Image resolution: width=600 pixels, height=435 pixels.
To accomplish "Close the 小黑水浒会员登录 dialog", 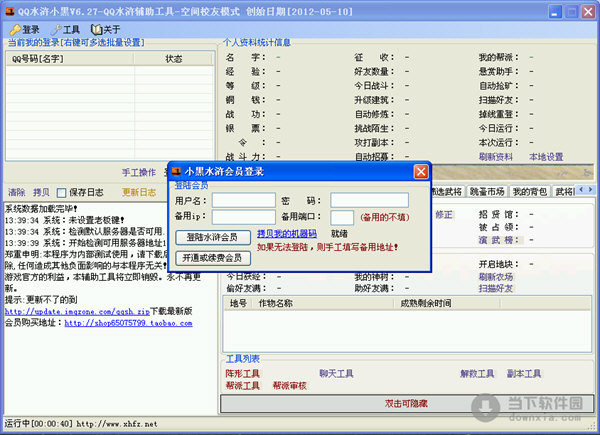I will pos(421,172).
